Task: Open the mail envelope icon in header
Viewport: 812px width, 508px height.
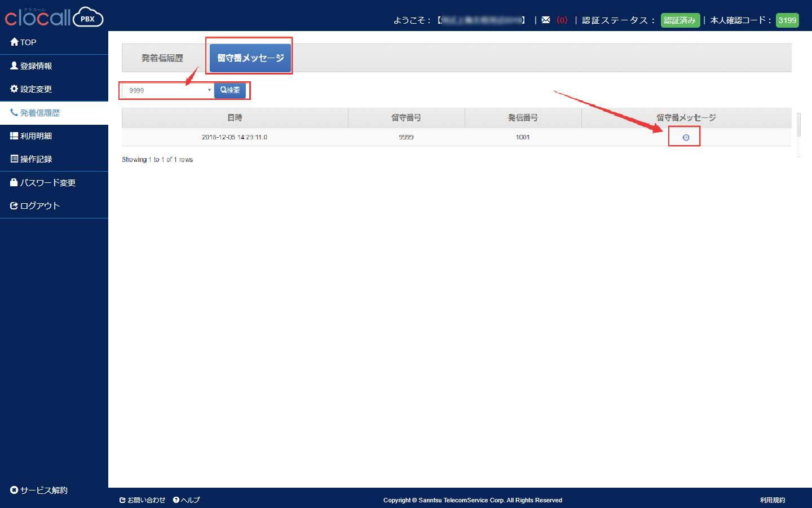Action: (546, 20)
